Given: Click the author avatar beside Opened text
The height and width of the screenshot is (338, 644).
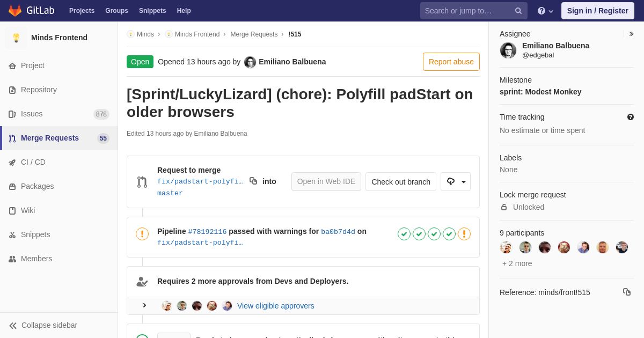Looking at the screenshot, I should coord(250,62).
